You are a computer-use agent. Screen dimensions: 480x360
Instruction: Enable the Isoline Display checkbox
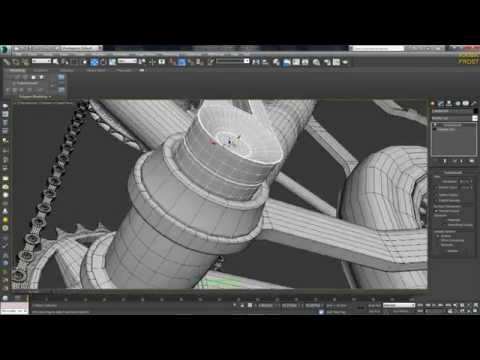click(x=436, y=195)
